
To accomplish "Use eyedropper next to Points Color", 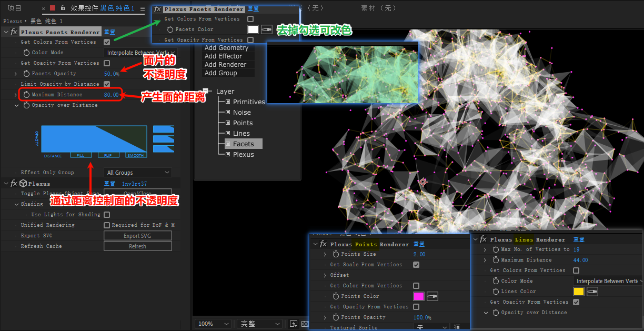I will click(432, 296).
